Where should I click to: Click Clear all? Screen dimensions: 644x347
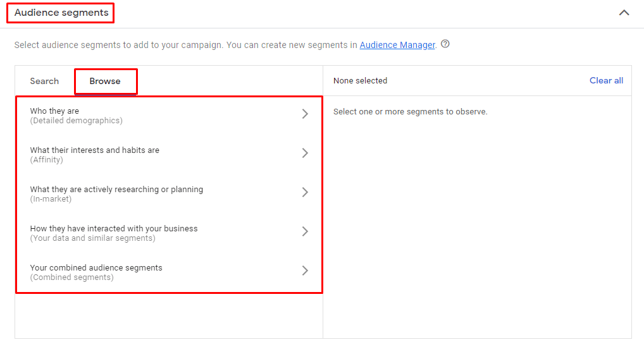coord(606,81)
